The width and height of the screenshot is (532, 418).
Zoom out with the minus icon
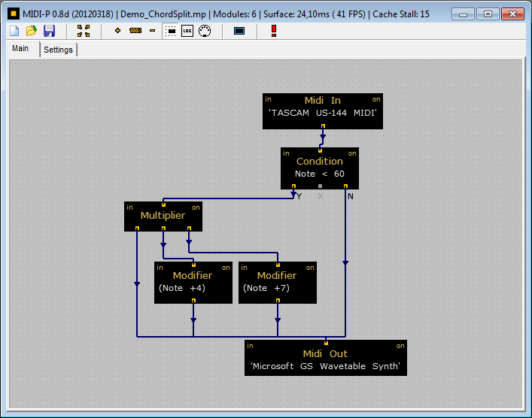pos(153,31)
